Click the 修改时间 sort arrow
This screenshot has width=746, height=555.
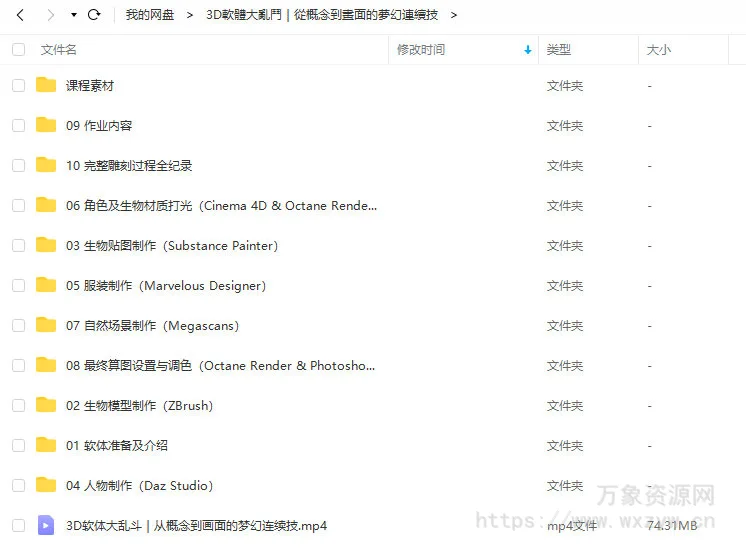[528, 50]
